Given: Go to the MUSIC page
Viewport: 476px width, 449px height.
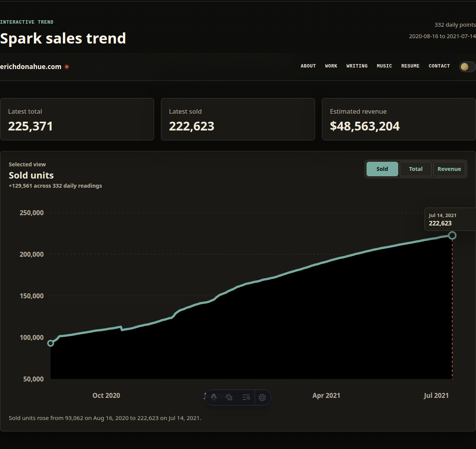Looking at the screenshot, I should click(384, 66).
